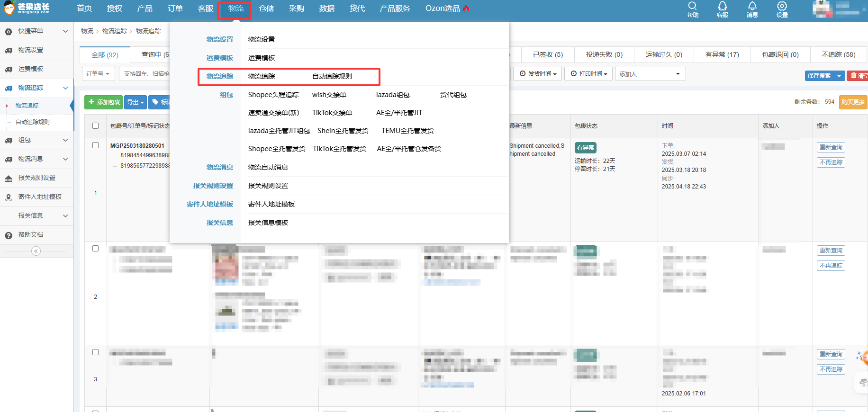Click 重新查询 for the first package
The image size is (868, 412).
[x=831, y=147]
